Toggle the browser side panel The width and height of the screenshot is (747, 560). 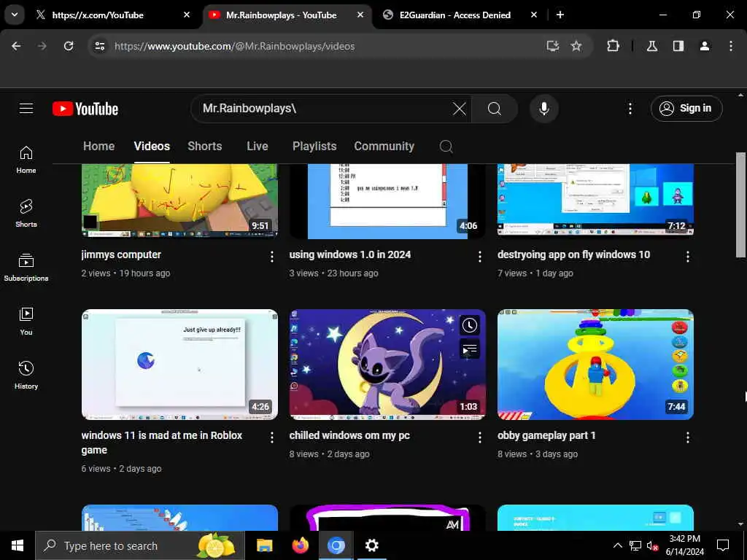coord(678,46)
